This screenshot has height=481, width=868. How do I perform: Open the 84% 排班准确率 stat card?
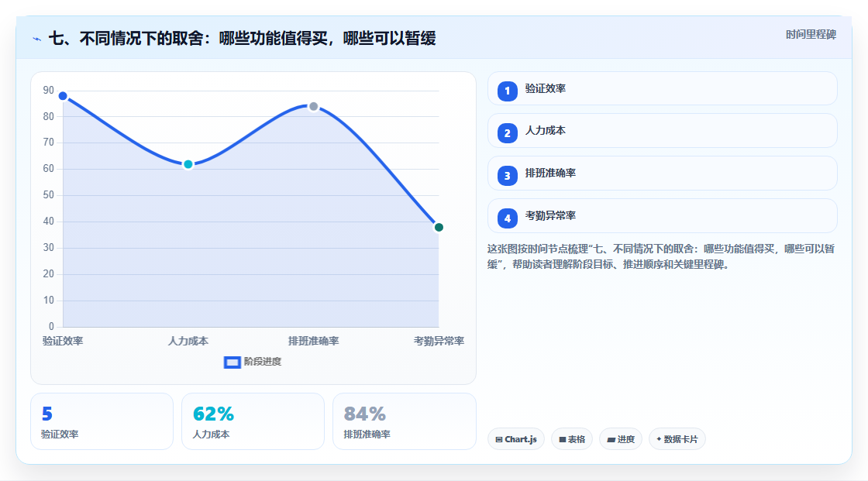click(404, 421)
